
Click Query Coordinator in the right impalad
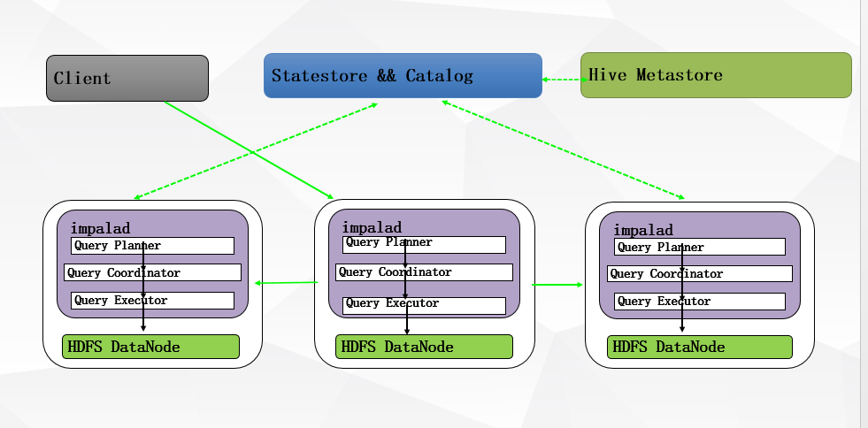click(x=700, y=274)
